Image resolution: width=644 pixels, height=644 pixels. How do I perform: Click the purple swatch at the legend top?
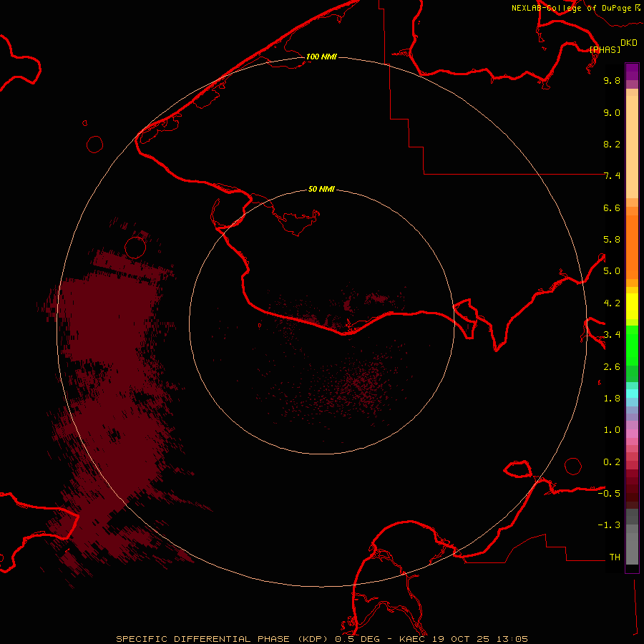pos(632,72)
